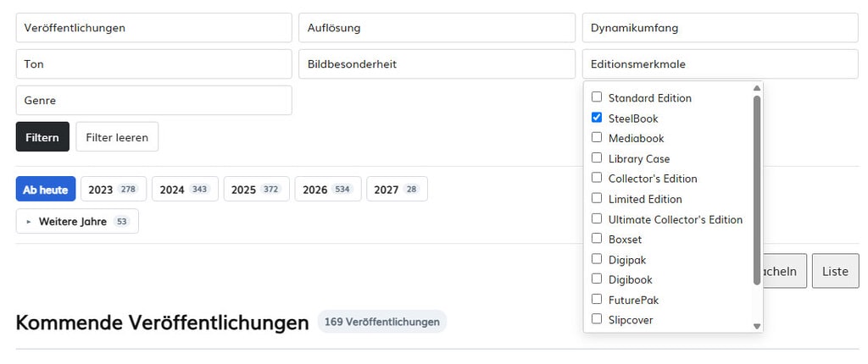The height and width of the screenshot is (364, 868).
Task: Click the 169 Veröffentlichungen count badge
Action: point(382,322)
